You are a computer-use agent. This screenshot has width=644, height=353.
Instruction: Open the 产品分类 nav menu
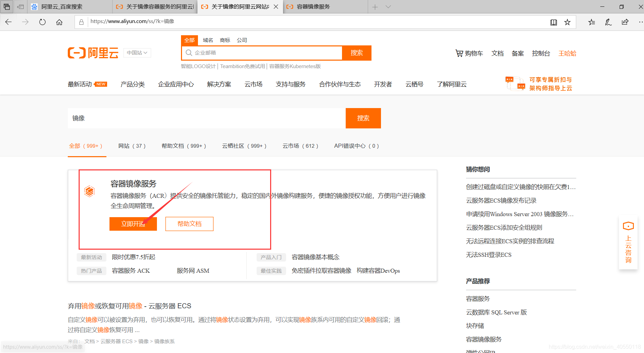point(133,84)
